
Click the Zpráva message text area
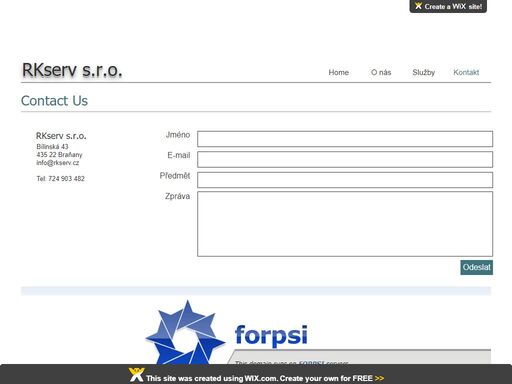coord(345,224)
